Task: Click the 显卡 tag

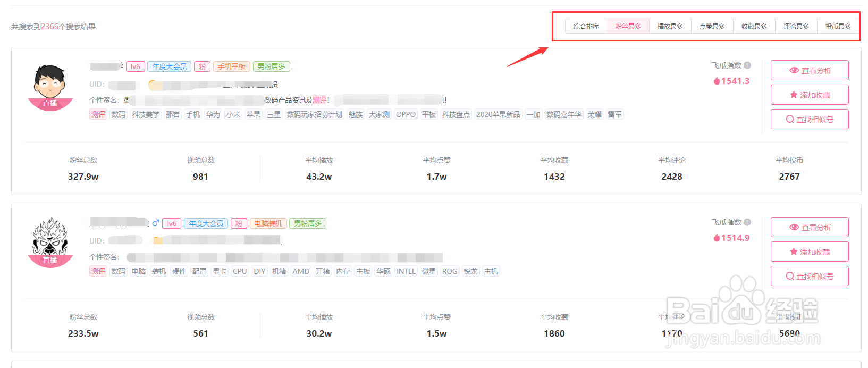Action: [x=220, y=271]
